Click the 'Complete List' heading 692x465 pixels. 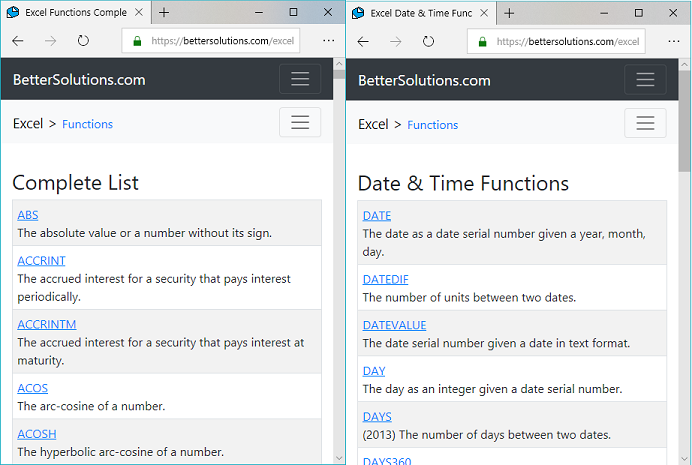point(75,183)
